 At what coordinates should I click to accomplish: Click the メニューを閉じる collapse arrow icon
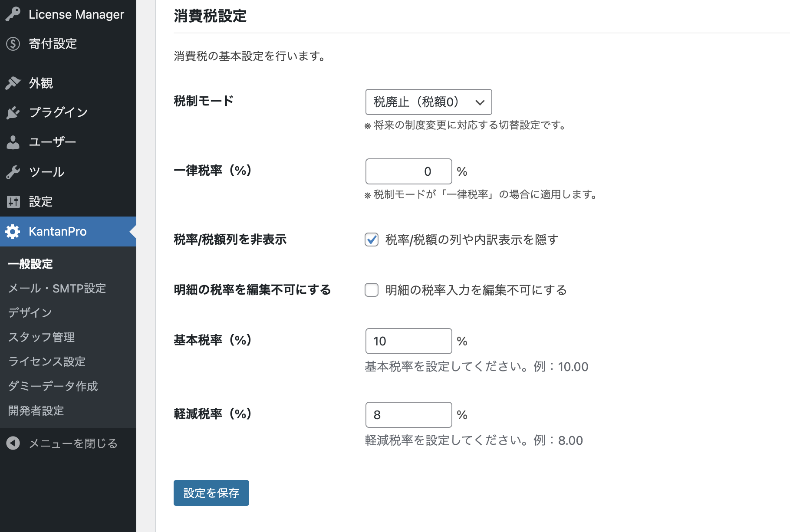[13, 443]
